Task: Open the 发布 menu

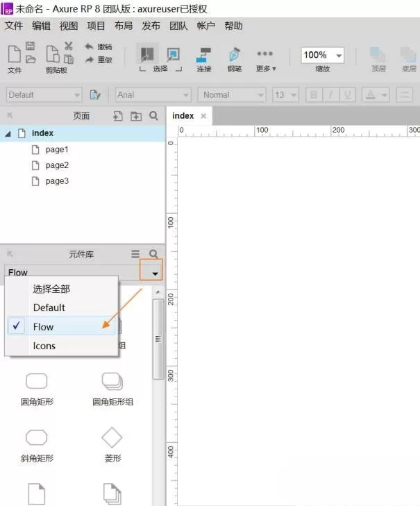Action: 151,26
